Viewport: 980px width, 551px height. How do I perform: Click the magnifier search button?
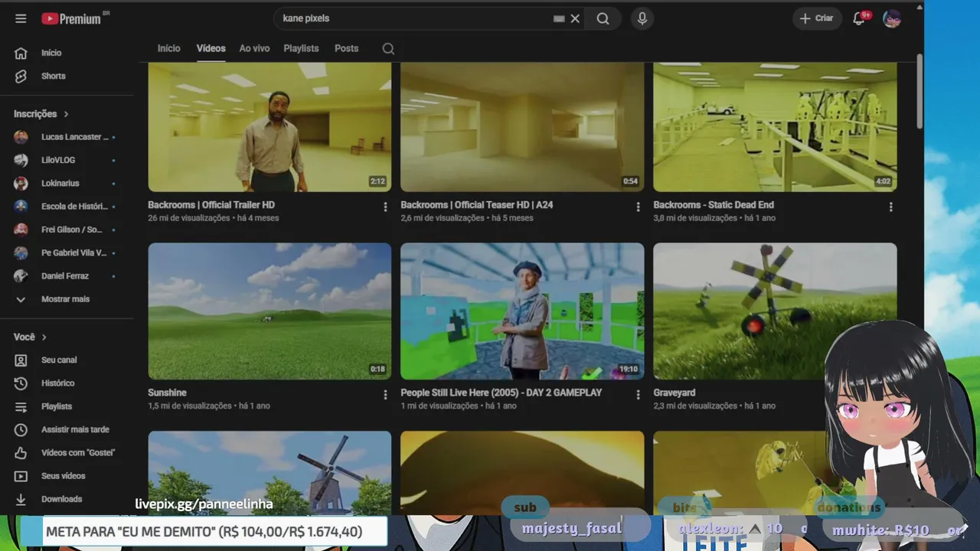pyautogui.click(x=603, y=18)
